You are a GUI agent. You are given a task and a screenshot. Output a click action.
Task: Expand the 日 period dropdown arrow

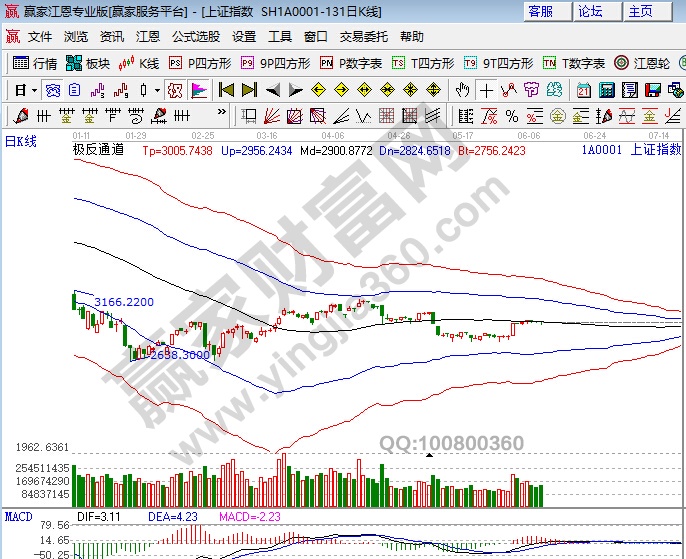pyautogui.click(x=35, y=90)
